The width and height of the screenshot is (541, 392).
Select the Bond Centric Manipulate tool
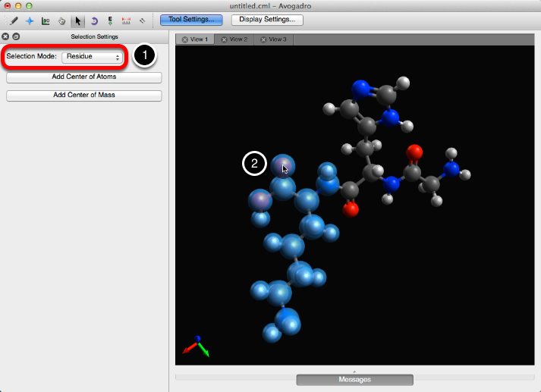(x=46, y=20)
